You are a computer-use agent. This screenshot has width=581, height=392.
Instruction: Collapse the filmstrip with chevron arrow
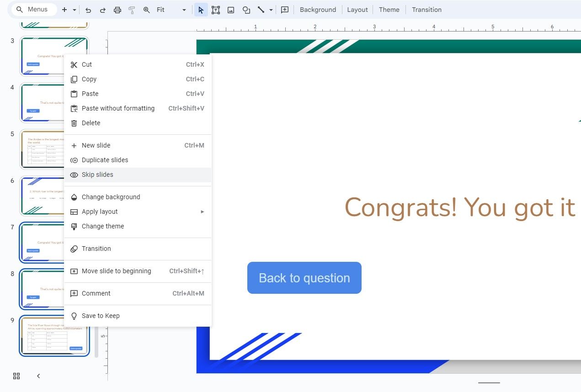[x=38, y=376]
